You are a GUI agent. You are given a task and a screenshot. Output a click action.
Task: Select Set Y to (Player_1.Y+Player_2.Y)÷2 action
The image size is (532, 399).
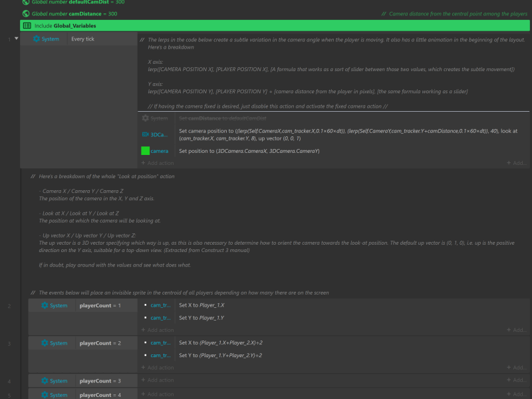pos(334,356)
